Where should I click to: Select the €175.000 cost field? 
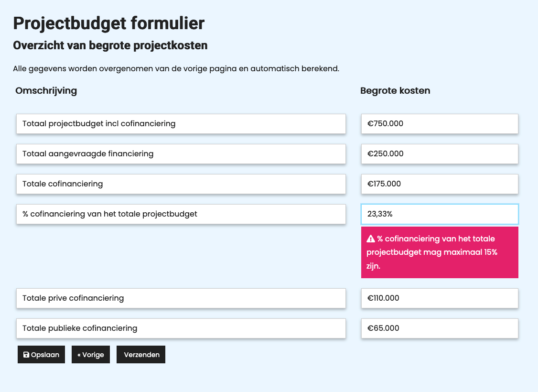[439, 184]
